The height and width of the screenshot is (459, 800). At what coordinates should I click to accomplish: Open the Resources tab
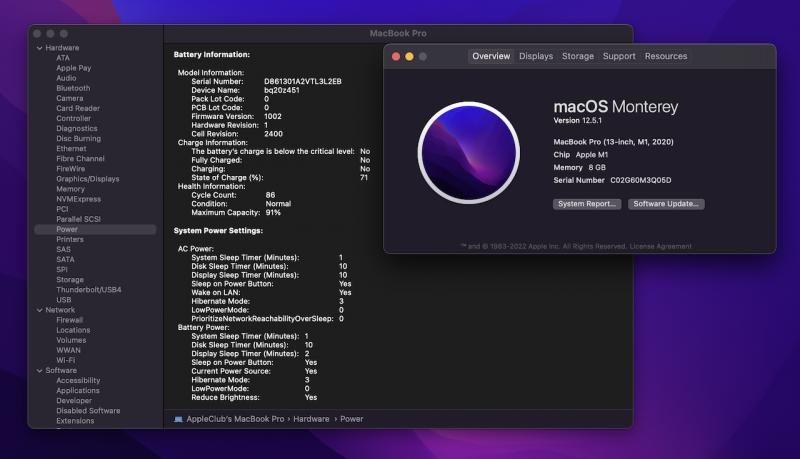(666, 56)
